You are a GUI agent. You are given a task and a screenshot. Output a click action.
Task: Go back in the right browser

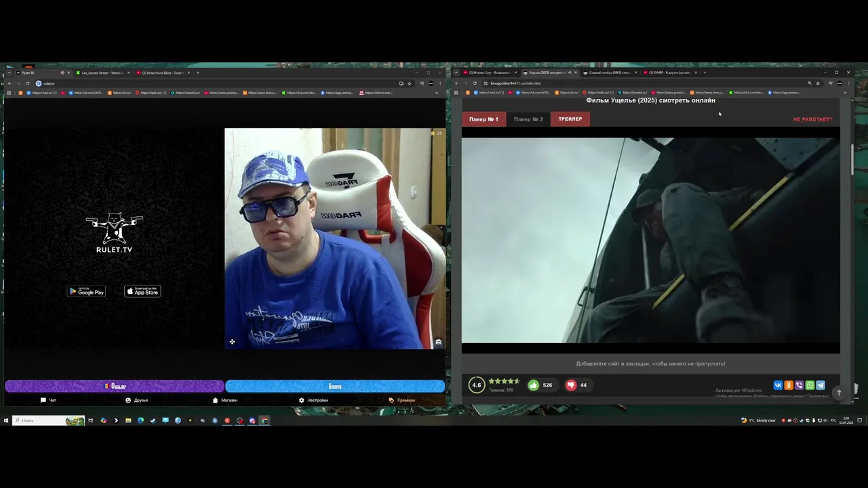pos(456,83)
